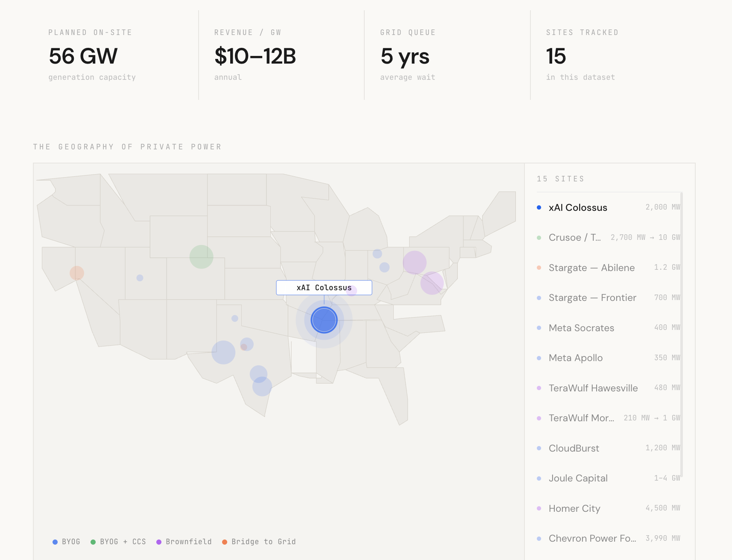
Task: Open Stargate — Frontier list entry
Action: pyautogui.click(x=609, y=297)
